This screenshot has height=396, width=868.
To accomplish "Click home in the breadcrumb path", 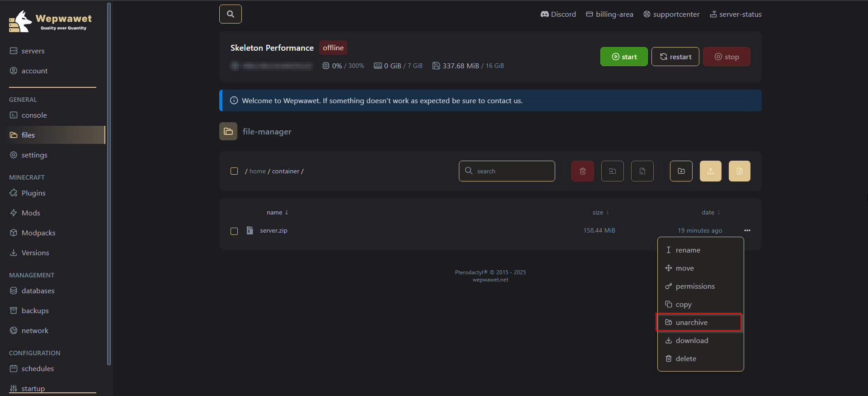I will pos(258,171).
